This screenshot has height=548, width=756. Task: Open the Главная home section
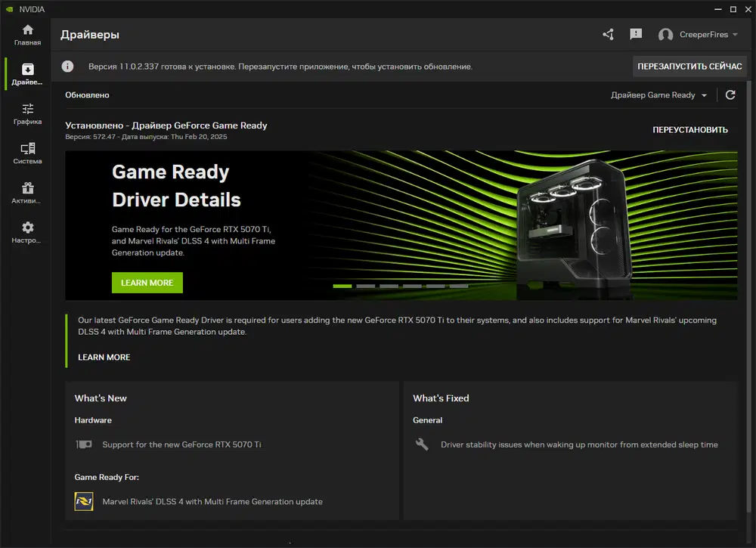(x=27, y=36)
